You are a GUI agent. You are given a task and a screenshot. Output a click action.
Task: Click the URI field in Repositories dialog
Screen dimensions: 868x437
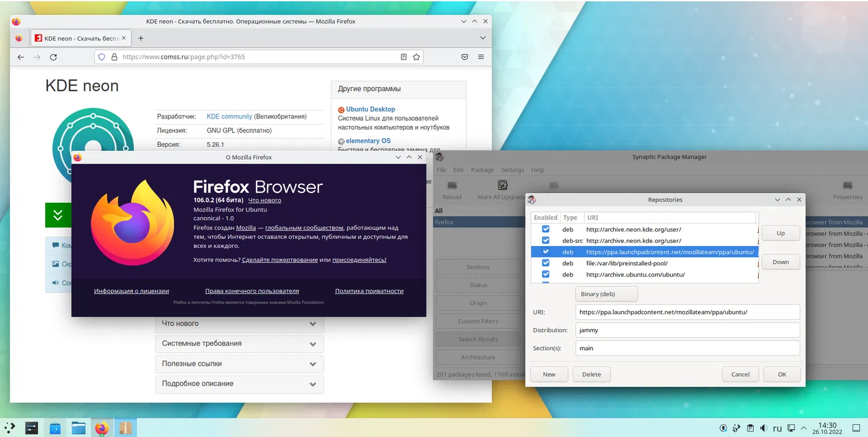pyautogui.click(x=687, y=312)
